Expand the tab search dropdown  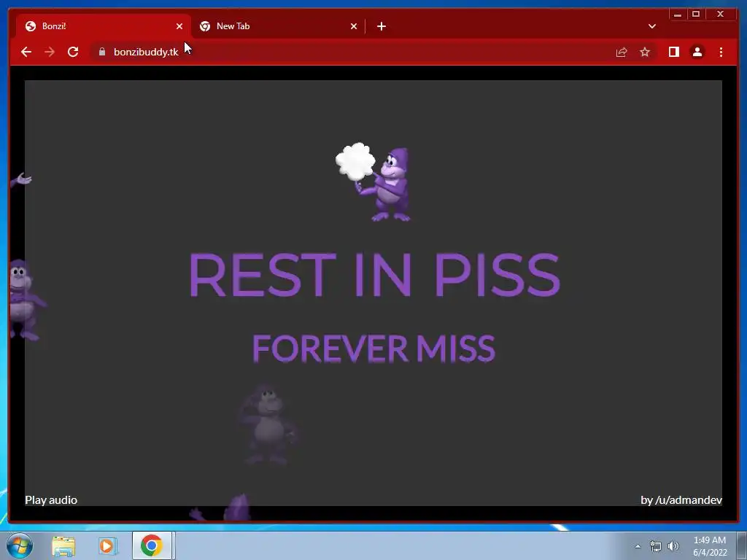(652, 26)
